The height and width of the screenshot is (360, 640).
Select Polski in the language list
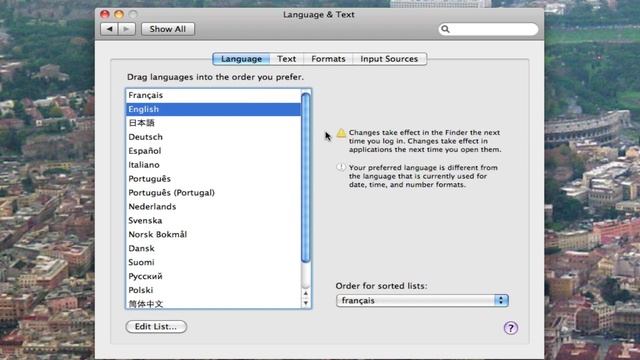[x=213, y=290]
